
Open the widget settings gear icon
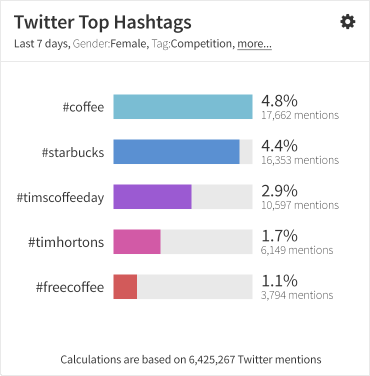pyautogui.click(x=348, y=22)
